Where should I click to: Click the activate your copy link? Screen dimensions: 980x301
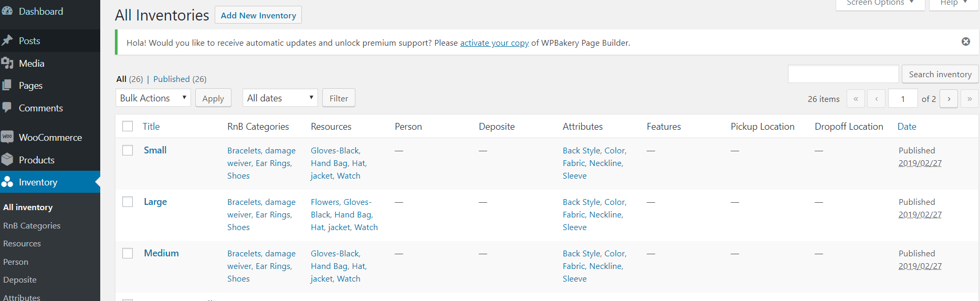point(494,43)
